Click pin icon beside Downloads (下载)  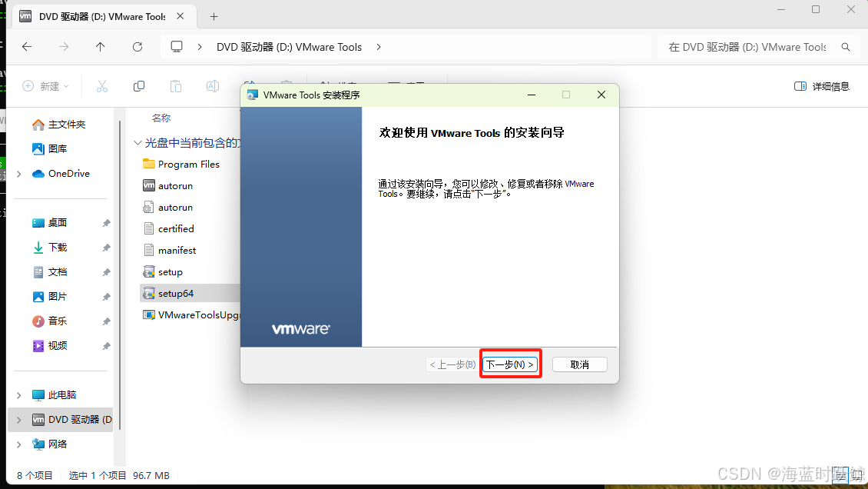pyautogui.click(x=106, y=248)
